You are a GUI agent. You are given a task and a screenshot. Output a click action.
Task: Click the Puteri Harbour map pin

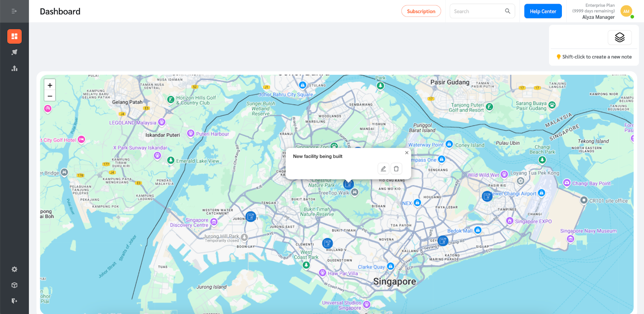191,133
